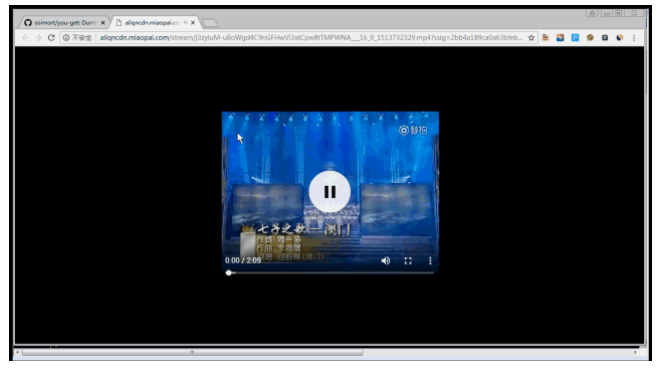Close the soimort/you-get tab

coord(103,23)
